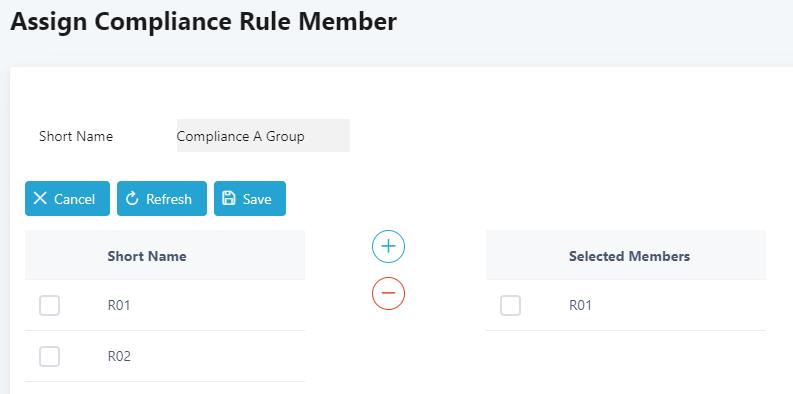Screen dimensions: 793x394
Task: Click the blue plus add-member icon
Action: [388, 247]
